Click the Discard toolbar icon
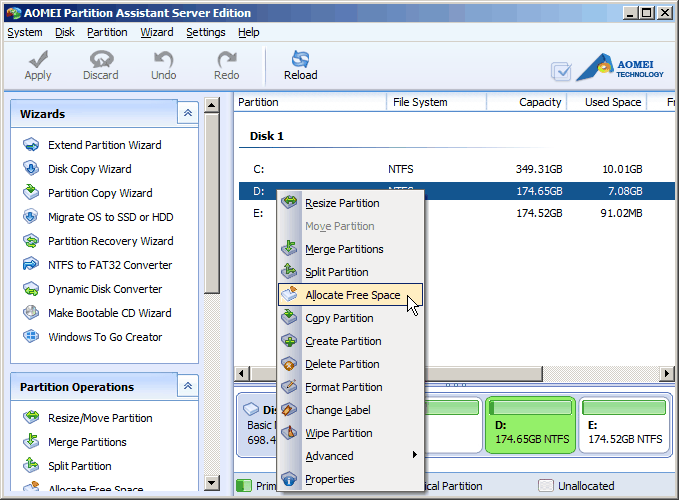The height and width of the screenshot is (500, 679). pos(101,59)
